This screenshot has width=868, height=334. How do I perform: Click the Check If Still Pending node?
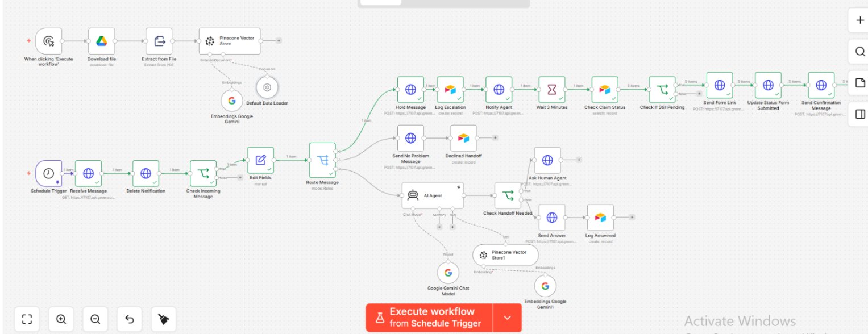click(662, 89)
